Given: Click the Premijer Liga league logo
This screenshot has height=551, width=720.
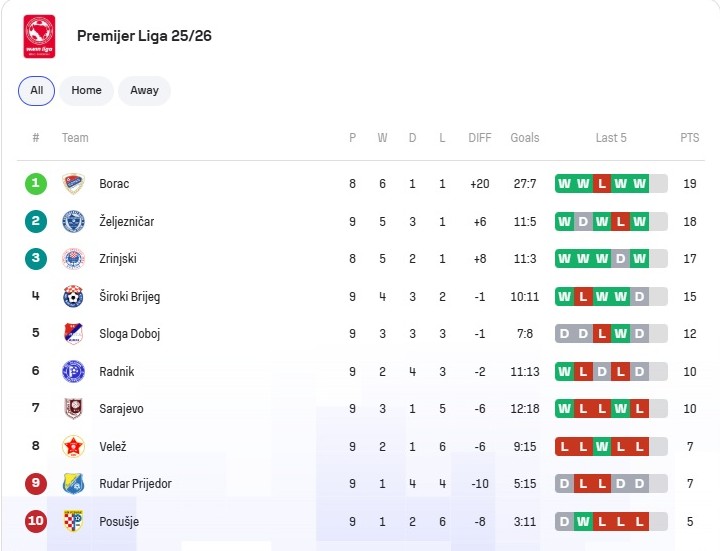Looking at the screenshot, I should point(39,36).
